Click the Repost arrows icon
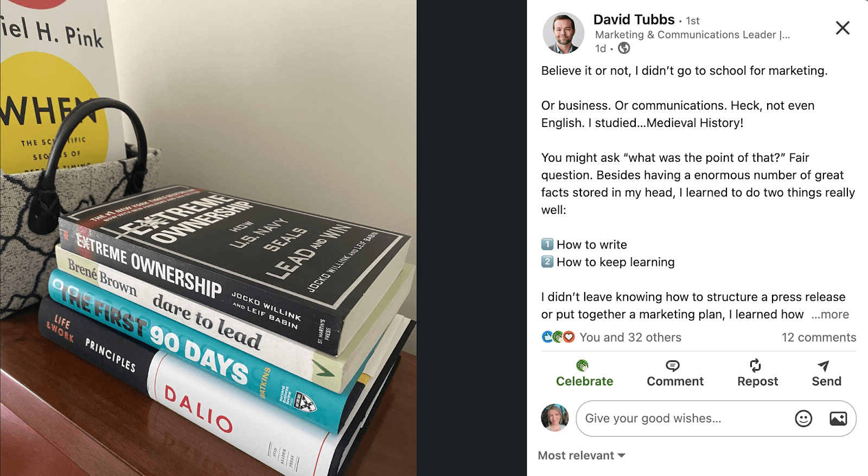868x476 pixels. coord(755,365)
